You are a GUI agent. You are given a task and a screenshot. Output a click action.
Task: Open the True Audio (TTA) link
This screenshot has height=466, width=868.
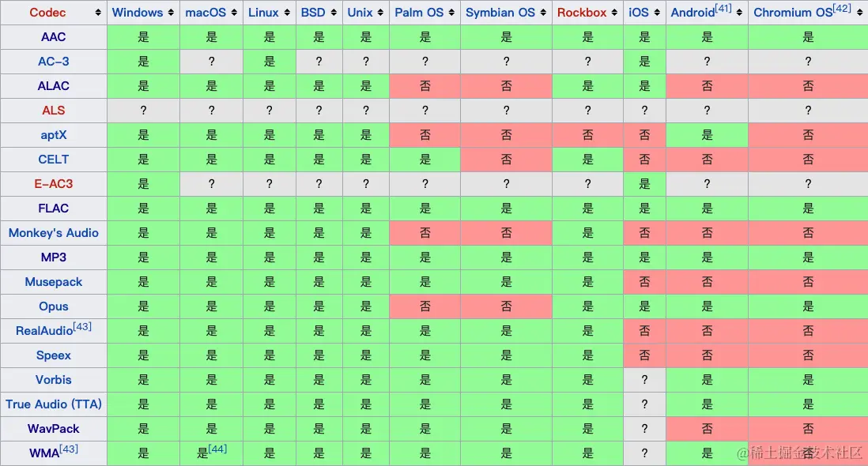click(53, 404)
